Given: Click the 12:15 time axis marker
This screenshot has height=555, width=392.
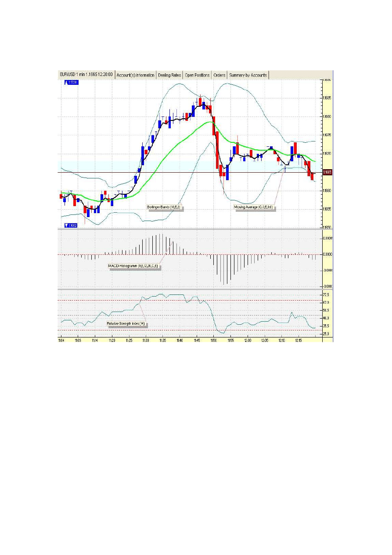Looking at the screenshot, I should coord(298,340).
